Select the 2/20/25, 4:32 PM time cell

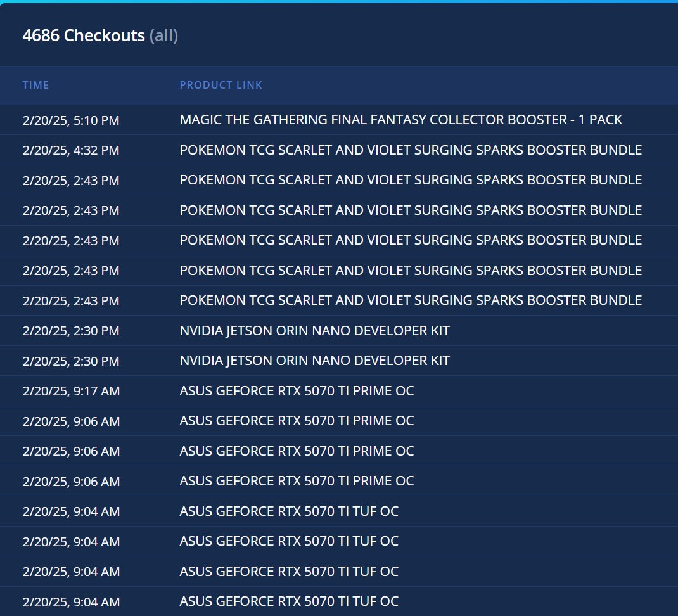tap(71, 150)
